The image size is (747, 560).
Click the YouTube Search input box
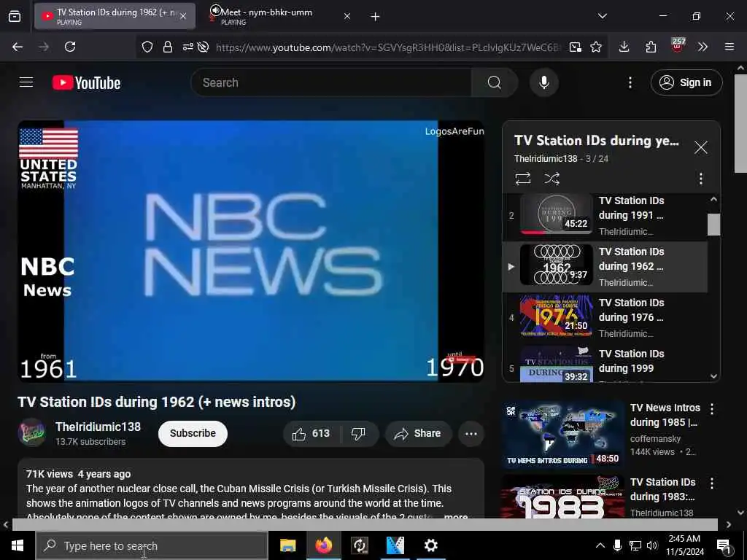click(331, 82)
